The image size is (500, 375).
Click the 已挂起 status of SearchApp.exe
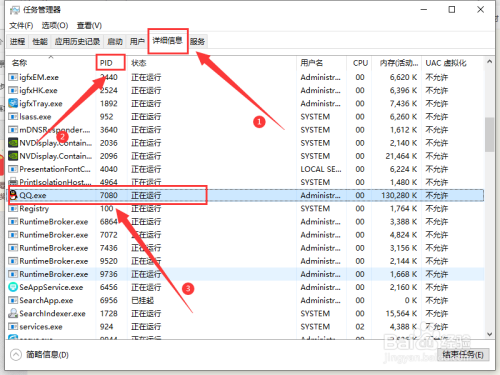click(x=142, y=300)
